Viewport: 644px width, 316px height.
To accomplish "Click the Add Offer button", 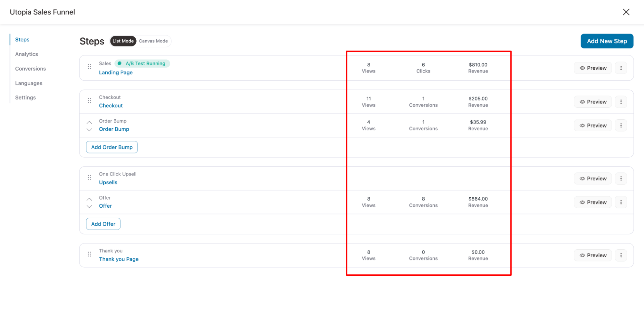I will tap(103, 224).
